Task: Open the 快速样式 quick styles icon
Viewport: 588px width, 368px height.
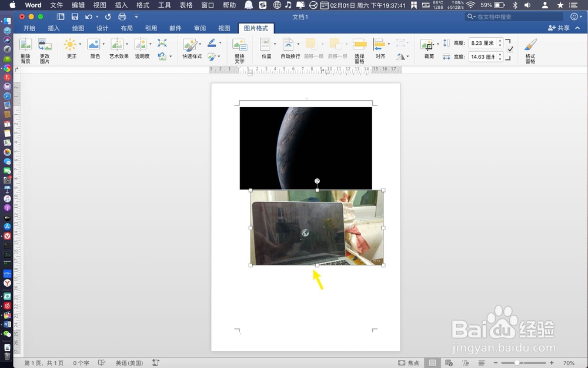Action: coord(190,45)
